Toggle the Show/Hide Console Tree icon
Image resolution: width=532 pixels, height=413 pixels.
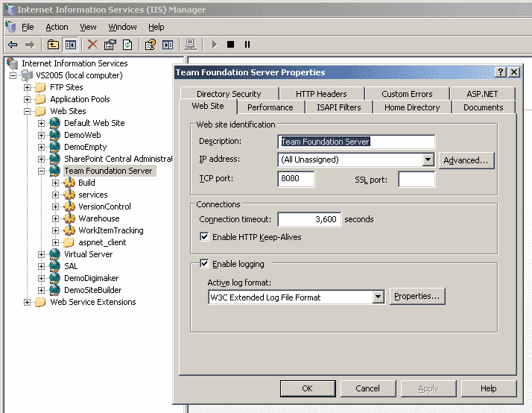coord(71,45)
